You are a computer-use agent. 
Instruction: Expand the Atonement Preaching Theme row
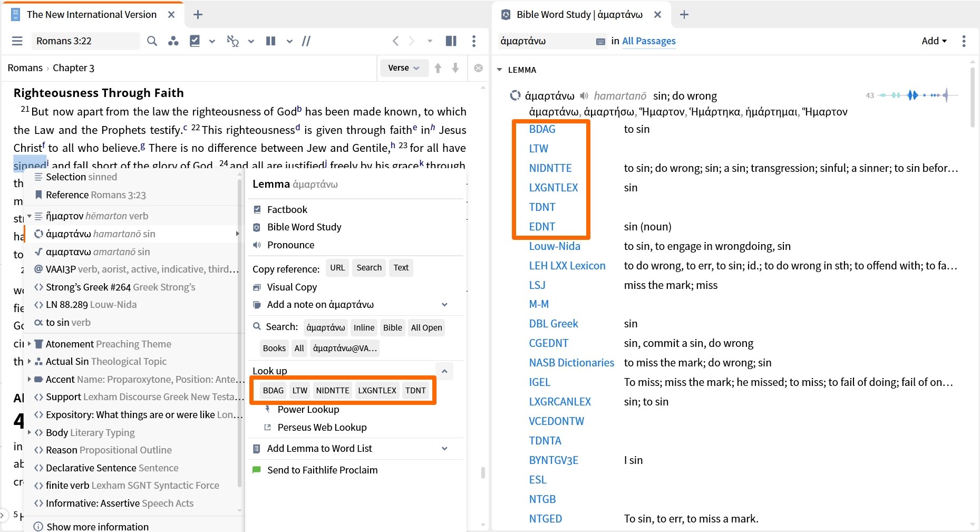(30, 344)
